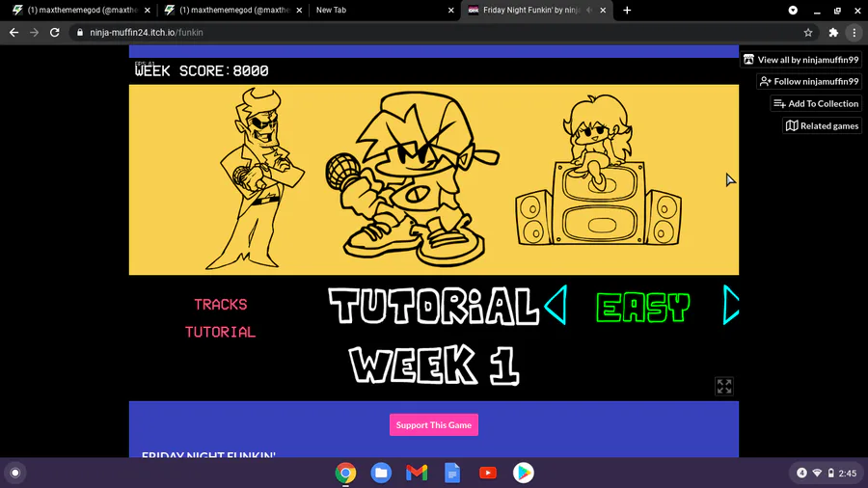
Task: Click the EASY difficulty label
Action: coord(642,307)
